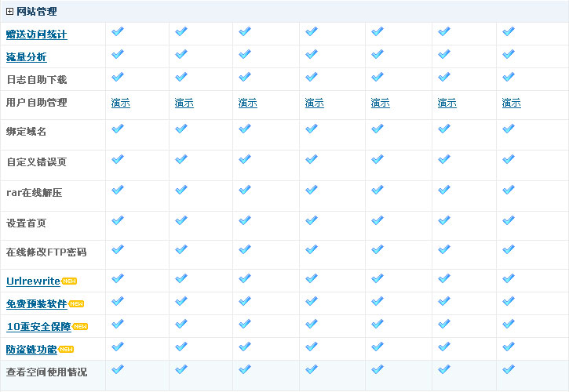Viewport: 569px width, 392px height.
Task: Open the 流量分析 link
Action: click(x=27, y=57)
